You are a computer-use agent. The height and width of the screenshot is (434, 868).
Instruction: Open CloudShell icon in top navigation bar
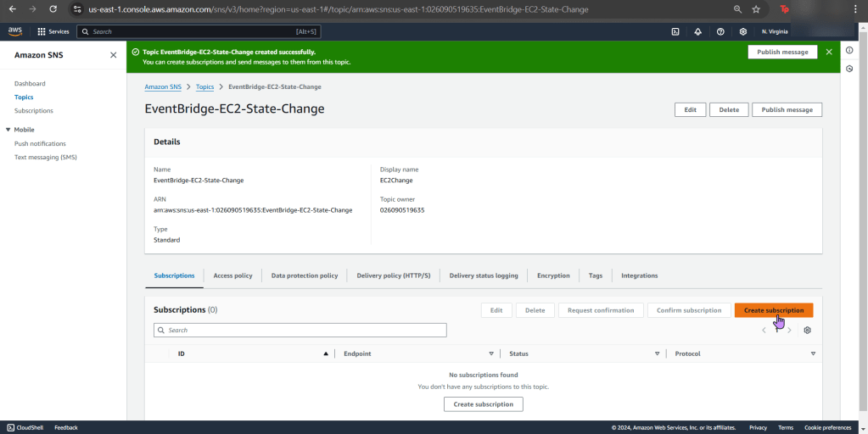(675, 31)
